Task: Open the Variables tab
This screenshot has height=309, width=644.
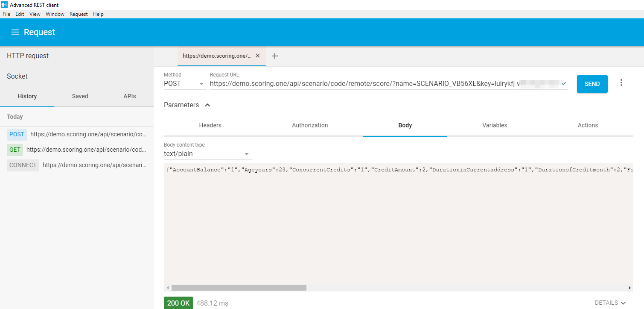Action: (x=495, y=125)
